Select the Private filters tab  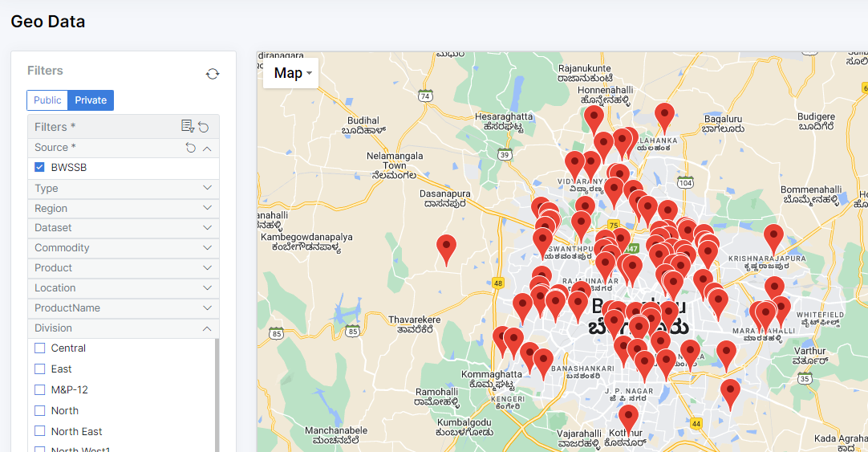(91, 100)
